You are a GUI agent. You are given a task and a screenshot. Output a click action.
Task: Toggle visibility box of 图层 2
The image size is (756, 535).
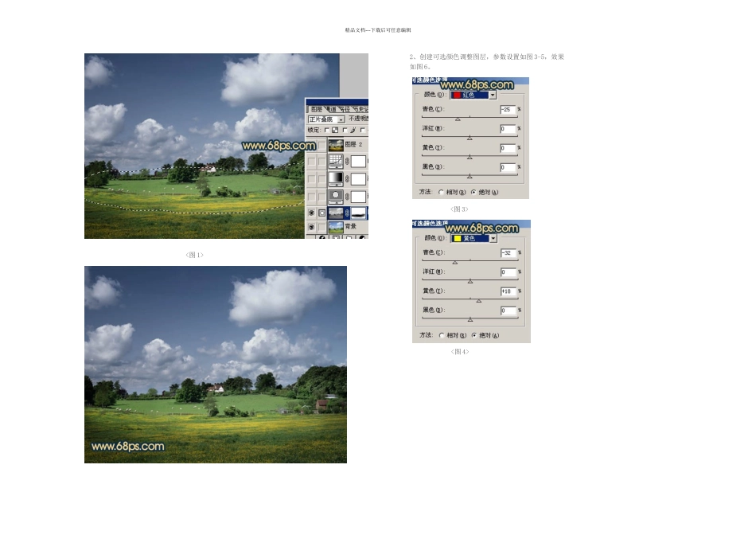coord(312,145)
